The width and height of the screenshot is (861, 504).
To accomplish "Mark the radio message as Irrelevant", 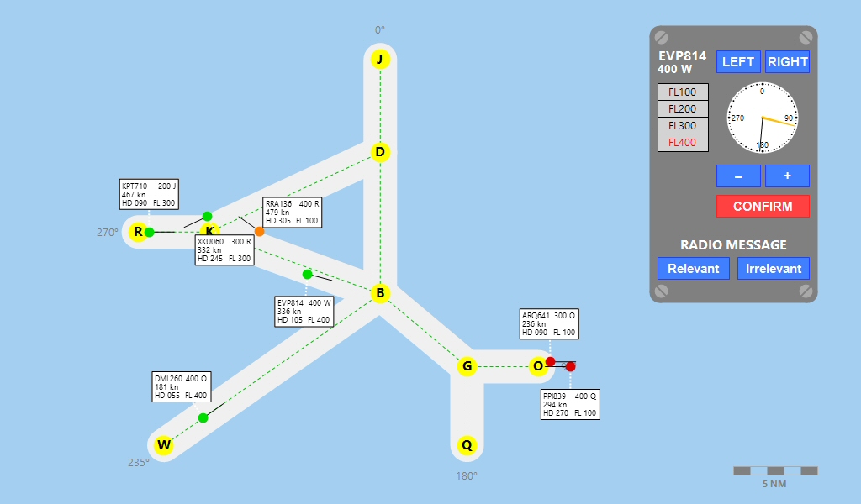I will 774,269.
